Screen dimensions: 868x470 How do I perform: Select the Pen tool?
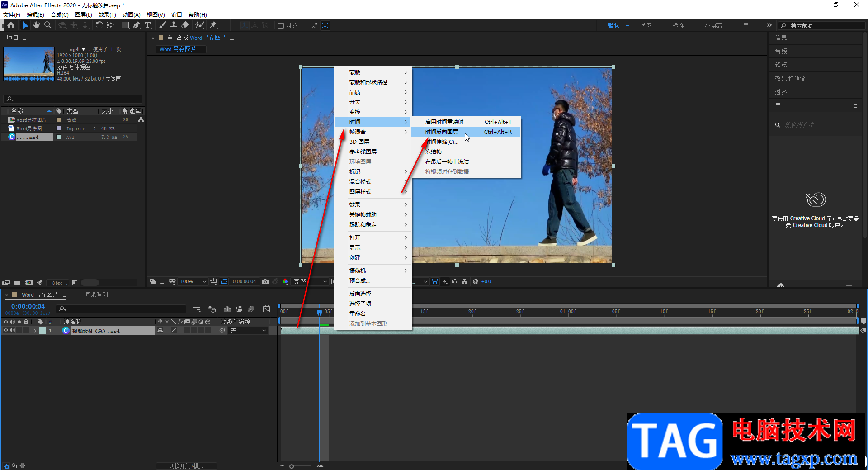(x=137, y=25)
